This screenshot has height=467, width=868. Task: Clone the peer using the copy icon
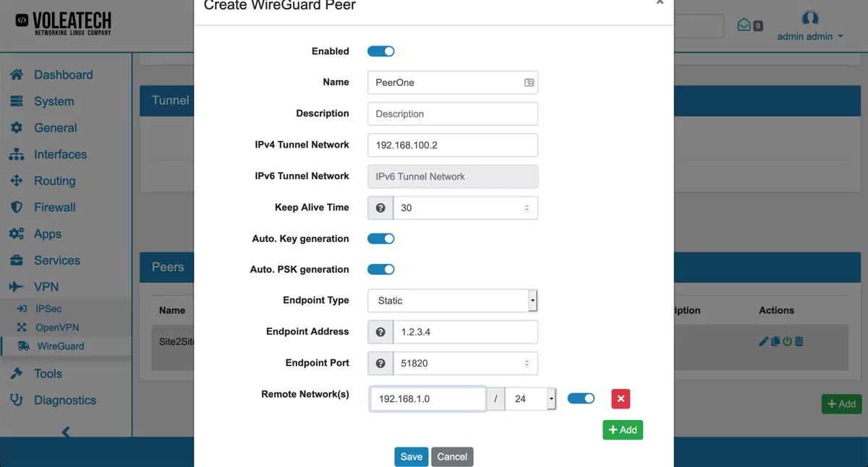[x=775, y=340]
